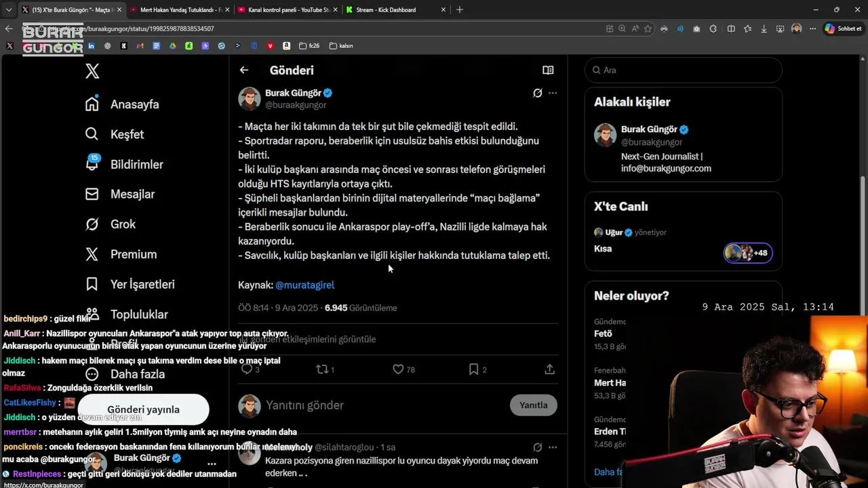Open Fetö trending topic

[604, 333]
